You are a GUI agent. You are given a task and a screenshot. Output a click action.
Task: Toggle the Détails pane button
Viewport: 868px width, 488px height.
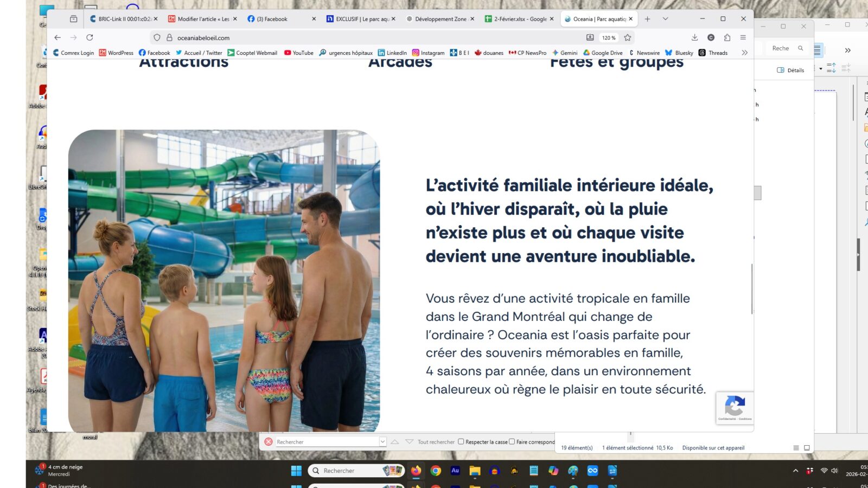790,70
